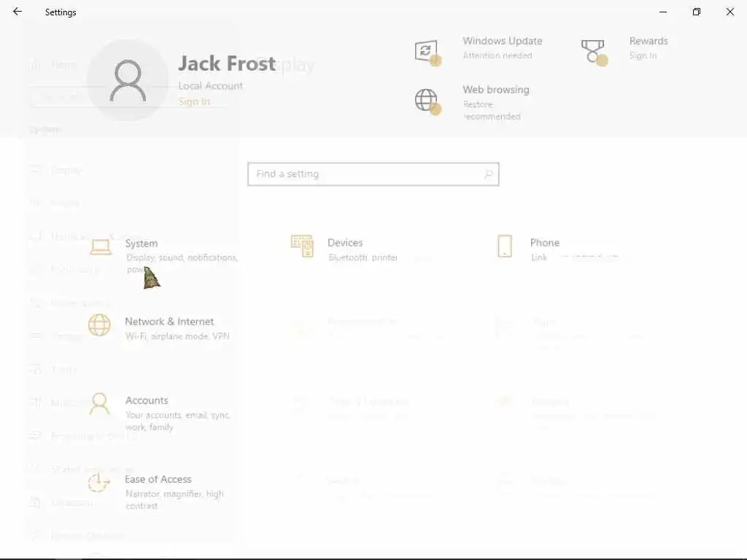The image size is (747, 560).
Task: Click 'Wi-Fi, airplane mode, VPN' description
Action: coord(177,336)
